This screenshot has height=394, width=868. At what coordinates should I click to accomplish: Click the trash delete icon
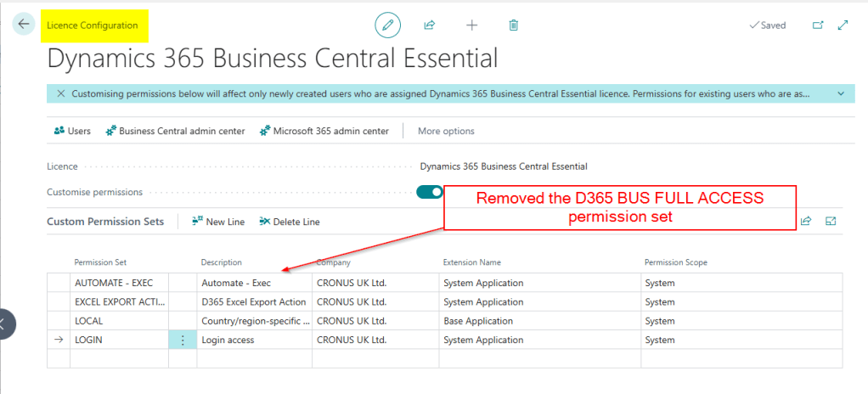[x=514, y=25]
